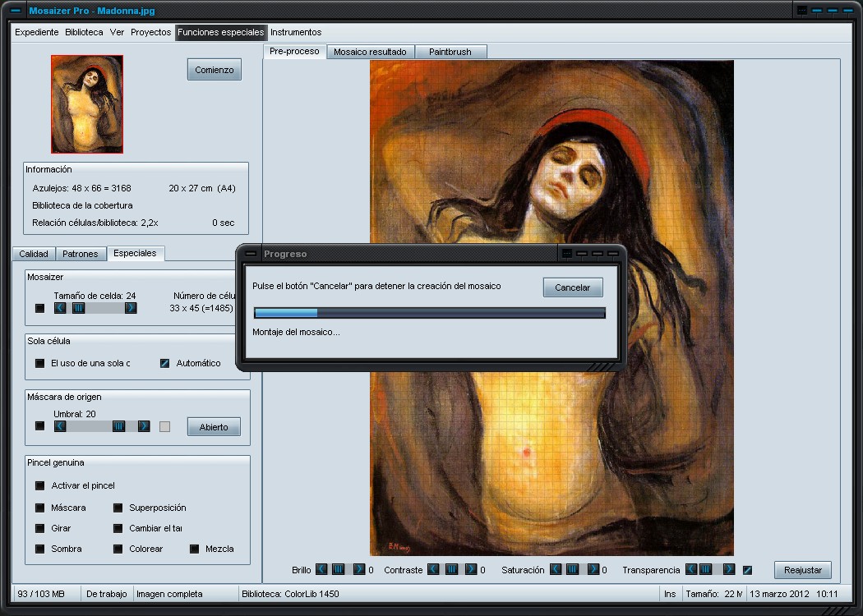This screenshot has width=863, height=616.
Task: Click the Transparencia slider handle
Action: point(705,569)
